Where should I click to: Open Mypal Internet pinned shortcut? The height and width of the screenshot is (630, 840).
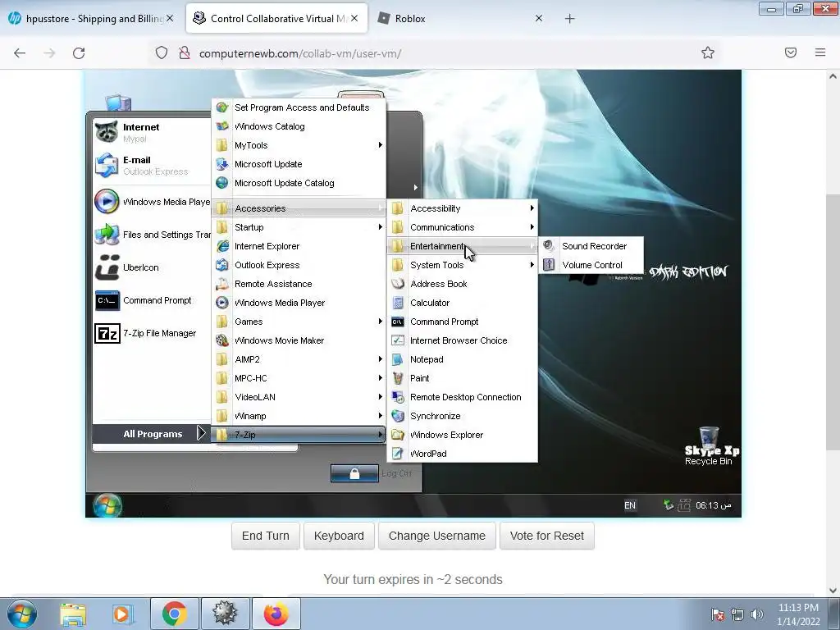(152, 132)
